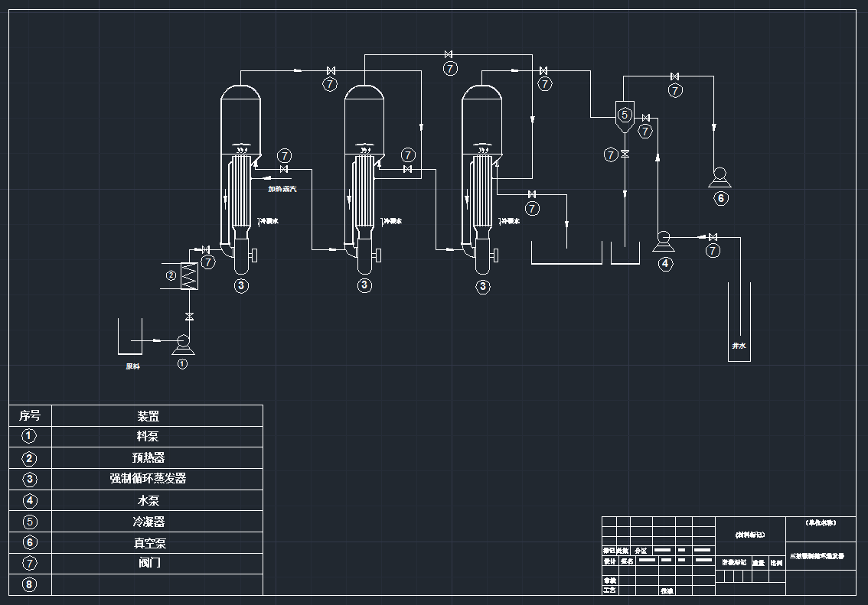Select the vacuum pump symbol labeled 6

(720, 177)
